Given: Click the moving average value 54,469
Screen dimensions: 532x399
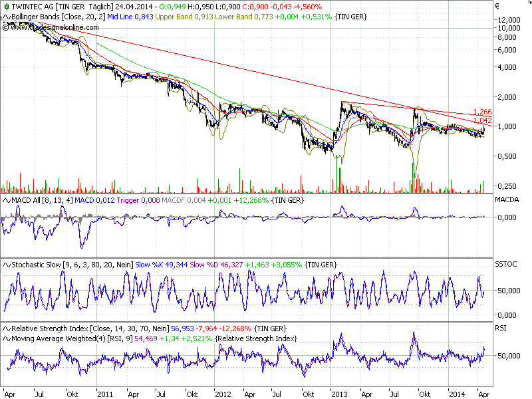Looking at the screenshot, I should [146, 338].
